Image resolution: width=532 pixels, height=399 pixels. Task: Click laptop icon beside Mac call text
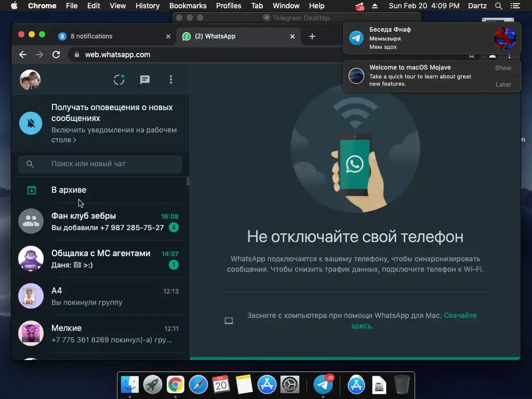[x=229, y=321]
